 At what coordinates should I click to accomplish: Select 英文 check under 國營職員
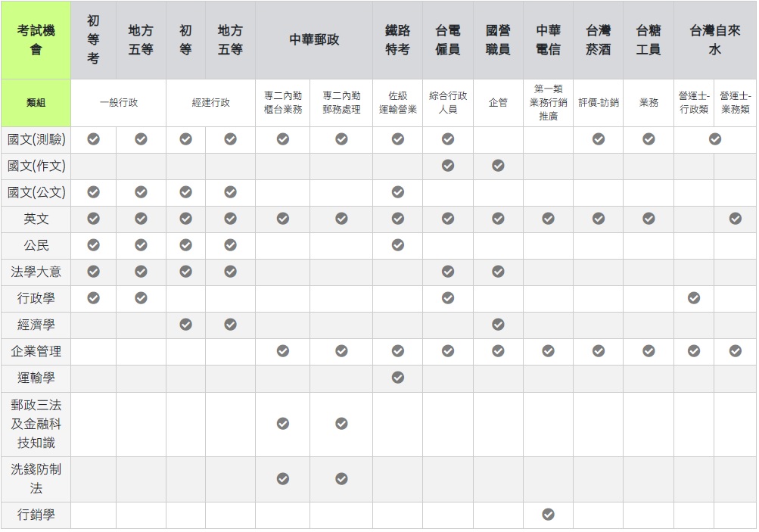click(x=498, y=218)
